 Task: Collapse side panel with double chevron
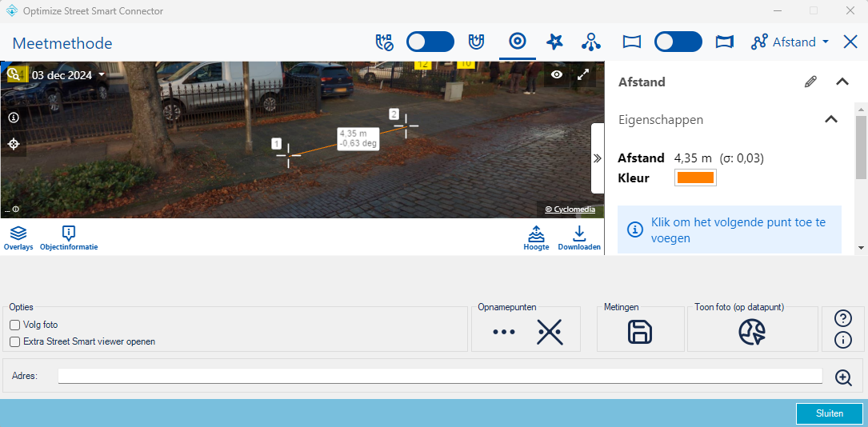click(598, 158)
